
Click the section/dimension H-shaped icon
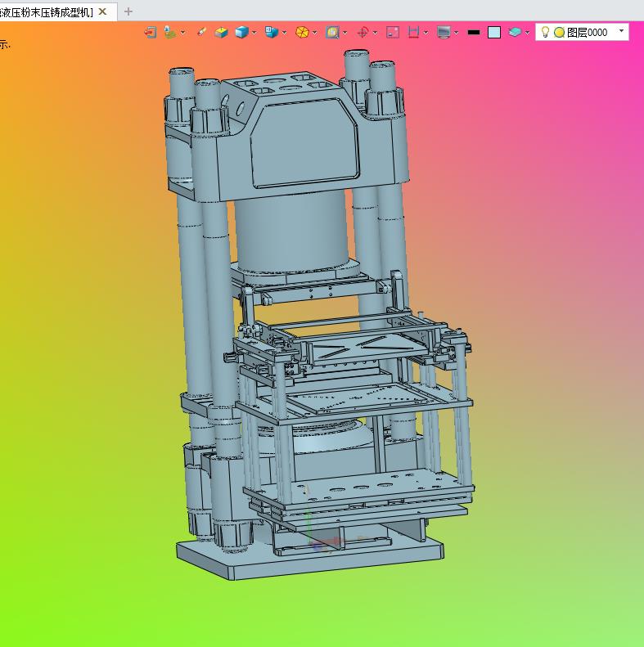tap(413, 32)
